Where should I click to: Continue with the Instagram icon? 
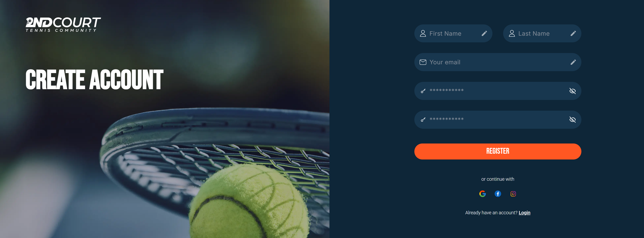click(x=513, y=194)
